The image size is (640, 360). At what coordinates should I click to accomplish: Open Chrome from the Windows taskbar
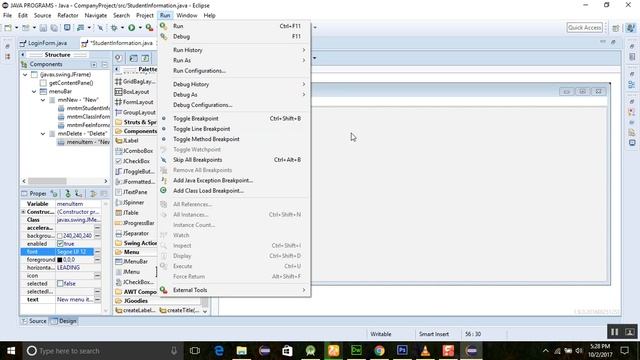click(379, 350)
